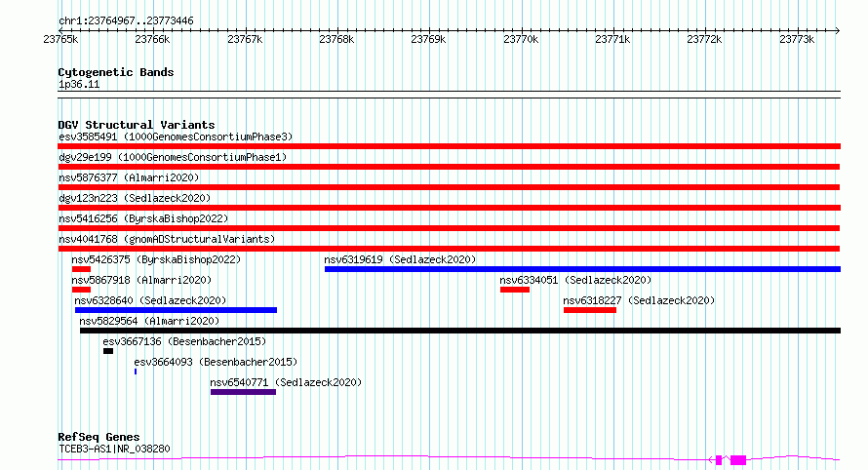Open the esv3585491 (1000GenomesConsortiumPhase3) label
This screenshot has width=868, height=470.
point(176,137)
